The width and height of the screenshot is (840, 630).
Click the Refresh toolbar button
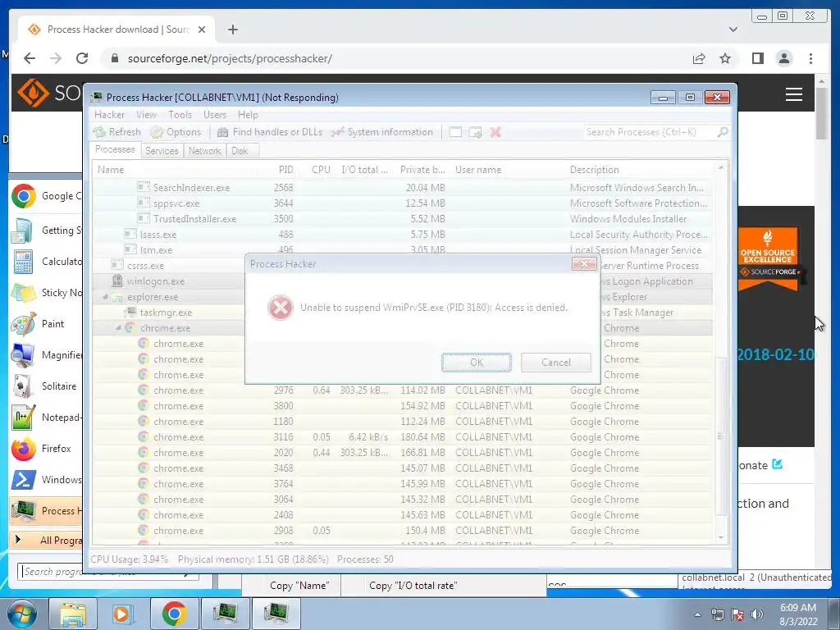(x=117, y=132)
